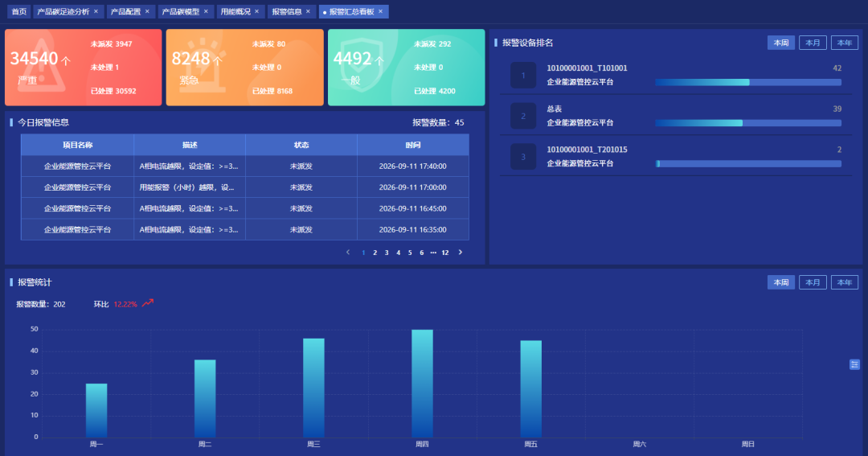
Task: Click the rank 1 device badge
Action: click(x=523, y=76)
